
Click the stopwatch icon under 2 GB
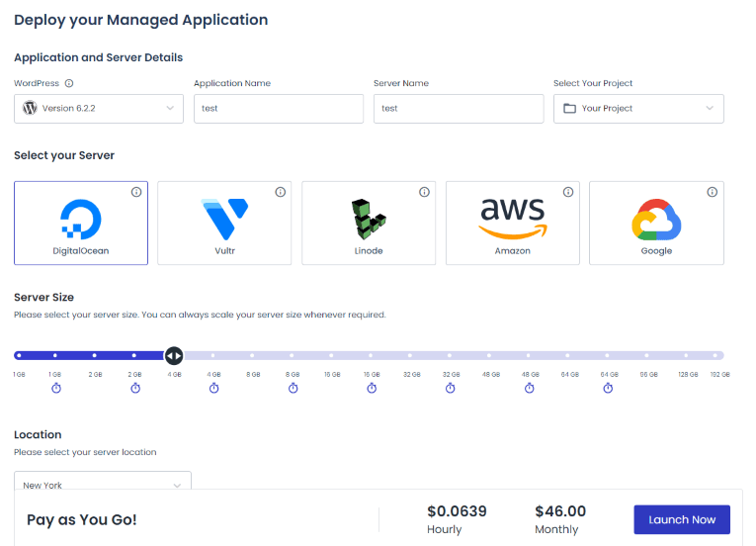coord(135,388)
